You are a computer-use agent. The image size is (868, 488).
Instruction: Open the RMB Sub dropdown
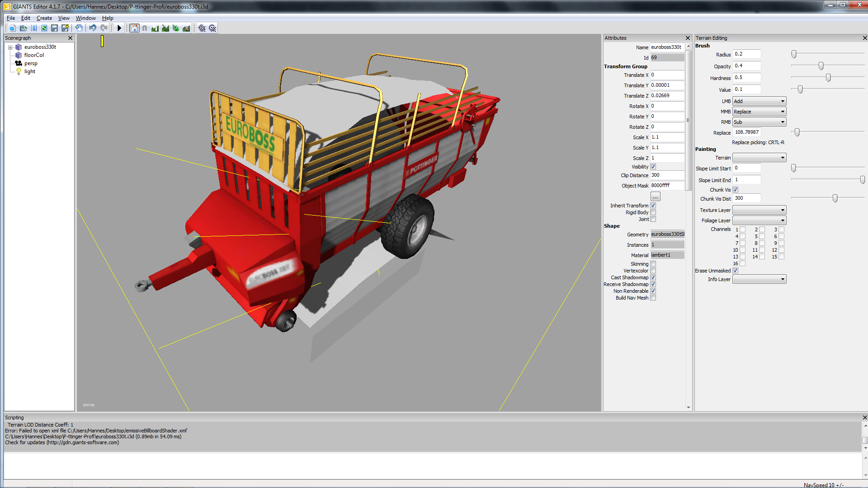pos(759,122)
